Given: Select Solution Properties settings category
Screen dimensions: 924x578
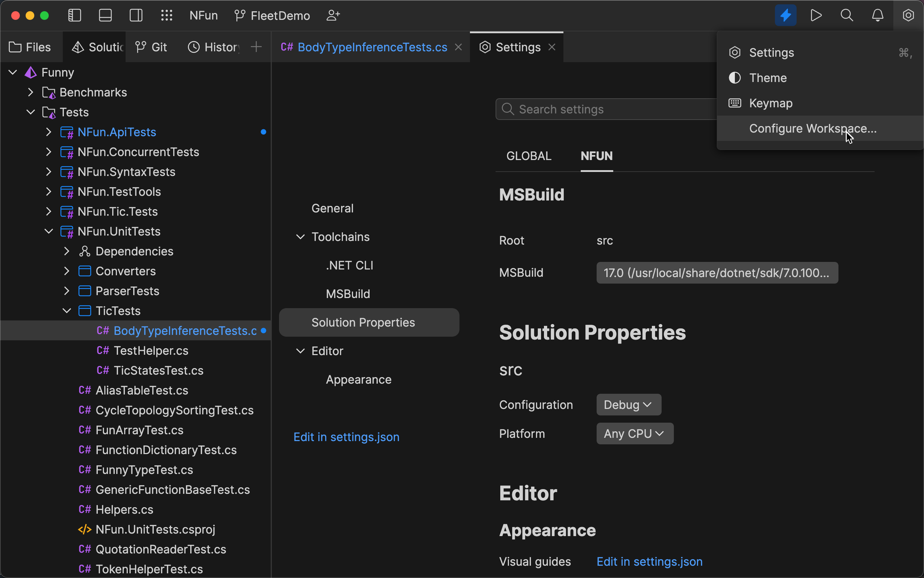Looking at the screenshot, I should 369,322.
